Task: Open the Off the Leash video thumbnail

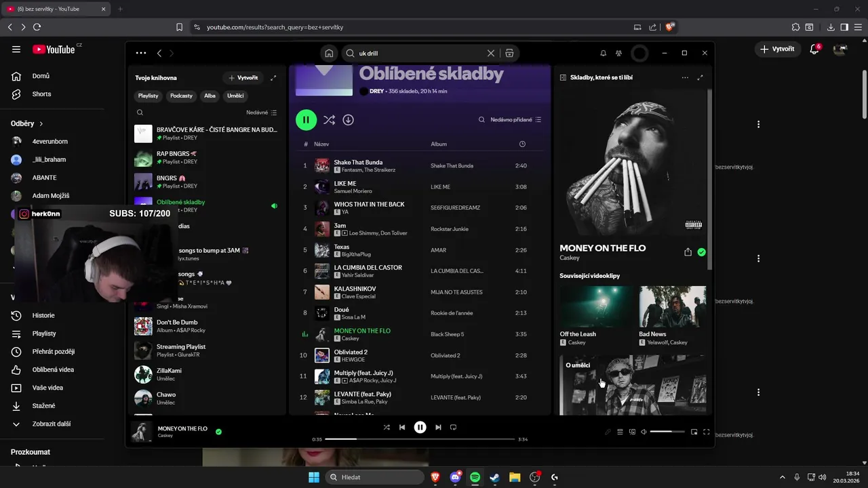Action: (595, 308)
